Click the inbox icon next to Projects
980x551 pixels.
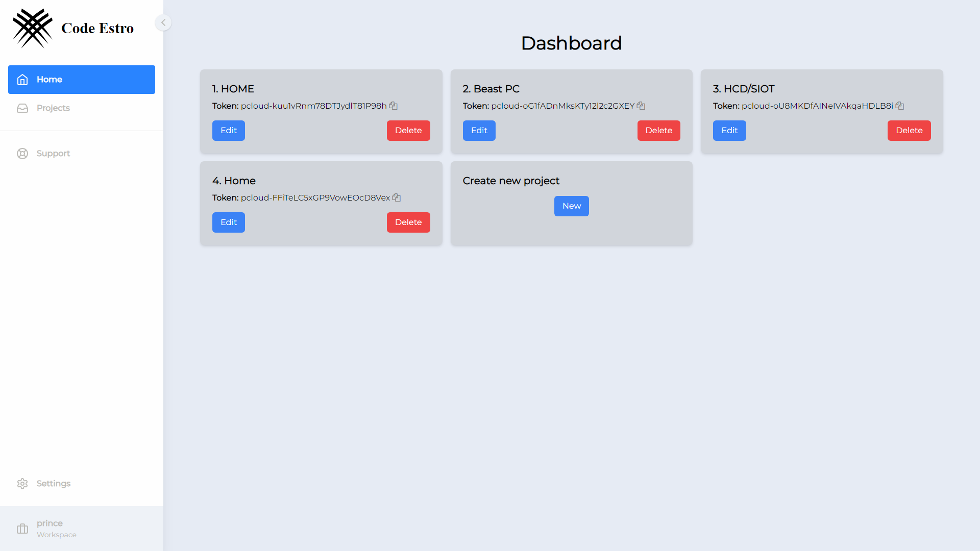click(22, 108)
